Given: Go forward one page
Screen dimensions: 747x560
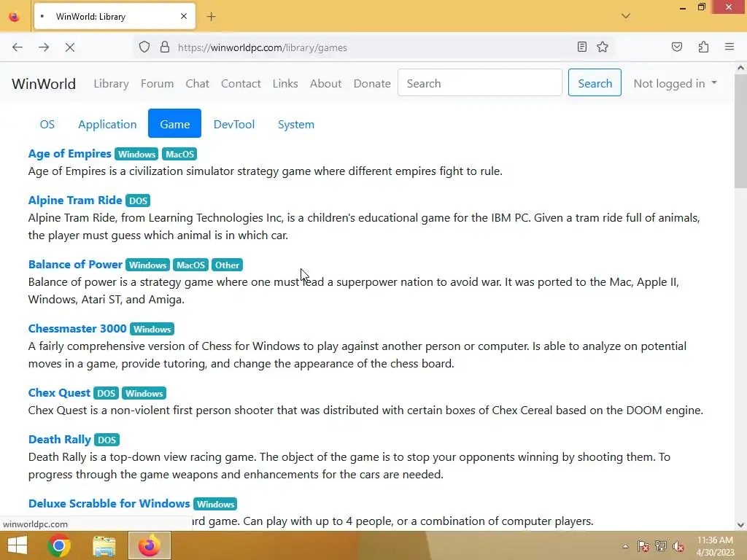Looking at the screenshot, I should tap(44, 47).
